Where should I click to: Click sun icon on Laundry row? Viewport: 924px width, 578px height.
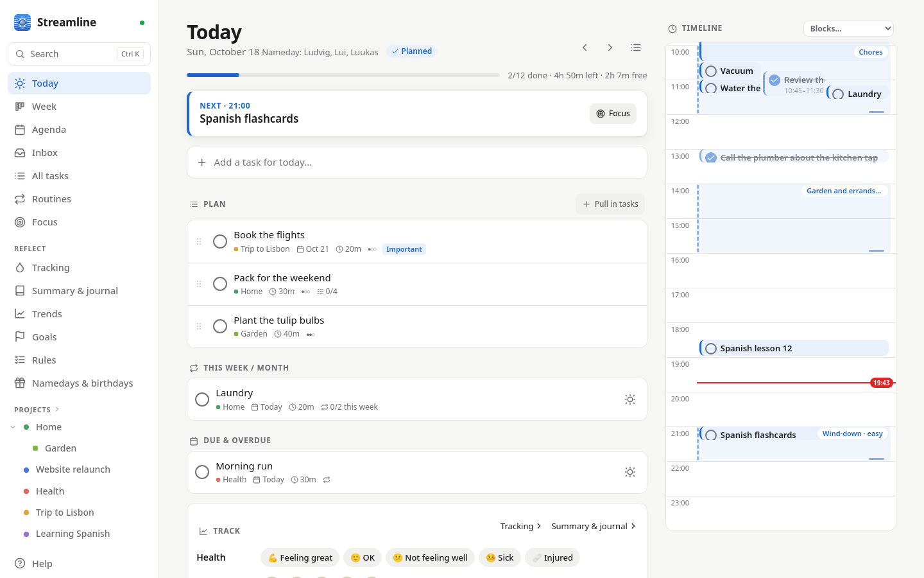coord(630,399)
